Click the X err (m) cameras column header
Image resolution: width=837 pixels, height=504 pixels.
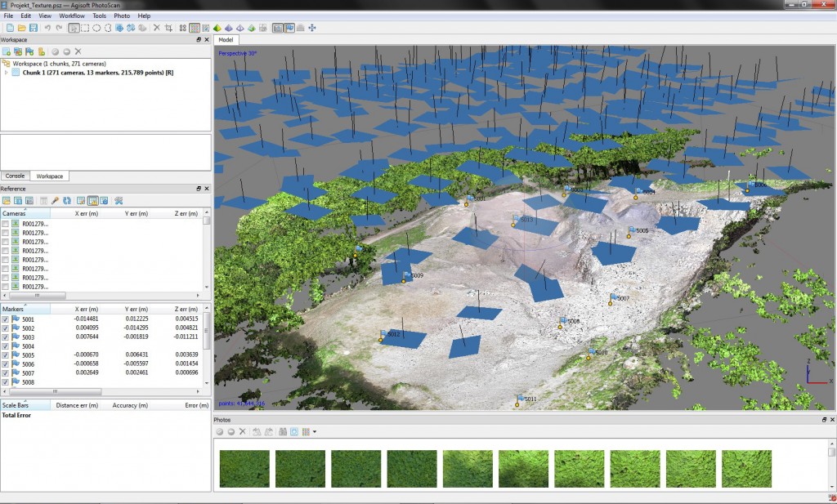tap(87, 213)
